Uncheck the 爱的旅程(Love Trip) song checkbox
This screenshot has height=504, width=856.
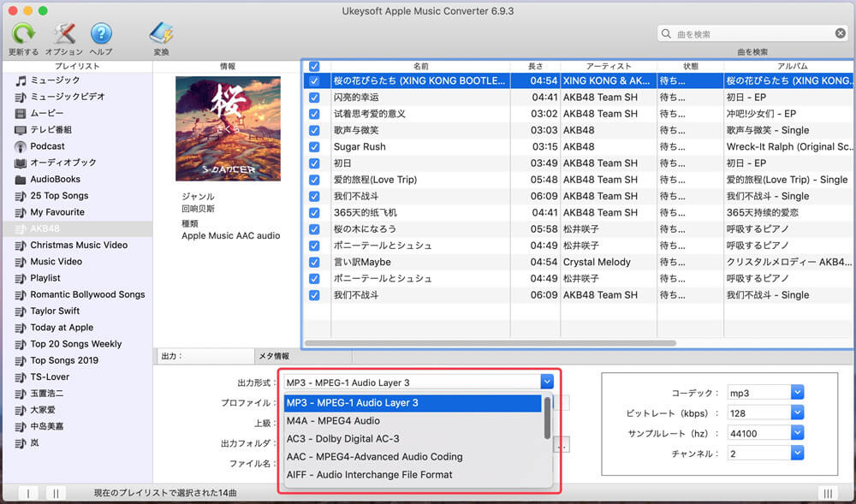[x=314, y=180]
